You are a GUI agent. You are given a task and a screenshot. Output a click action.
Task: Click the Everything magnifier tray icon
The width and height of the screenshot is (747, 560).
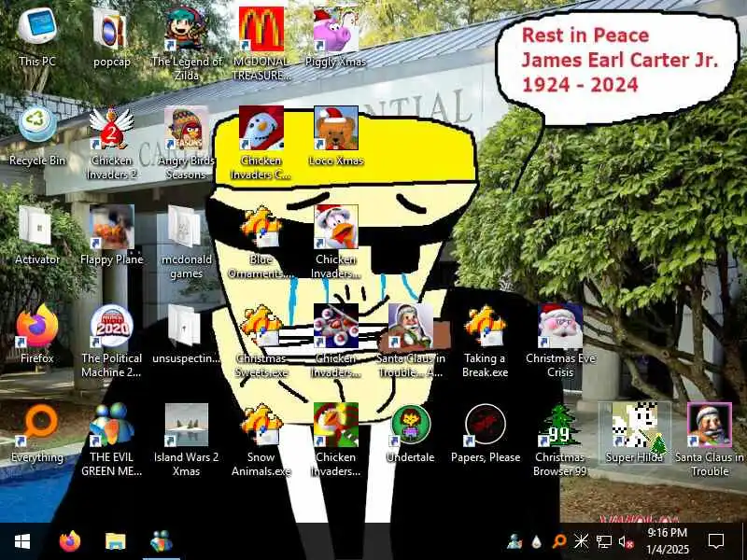point(558,541)
